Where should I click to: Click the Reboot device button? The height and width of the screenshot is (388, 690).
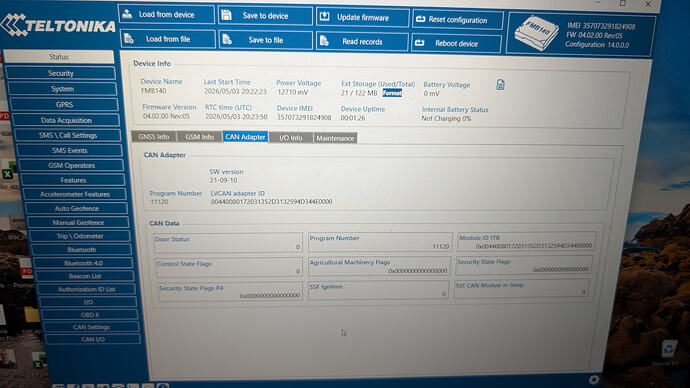(x=456, y=44)
